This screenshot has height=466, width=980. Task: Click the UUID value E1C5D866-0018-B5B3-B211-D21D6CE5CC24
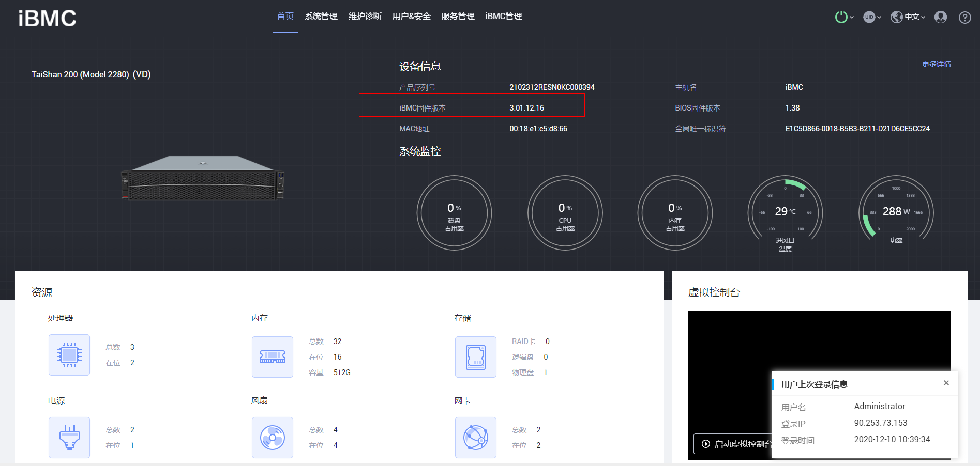click(x=857, y=129)
